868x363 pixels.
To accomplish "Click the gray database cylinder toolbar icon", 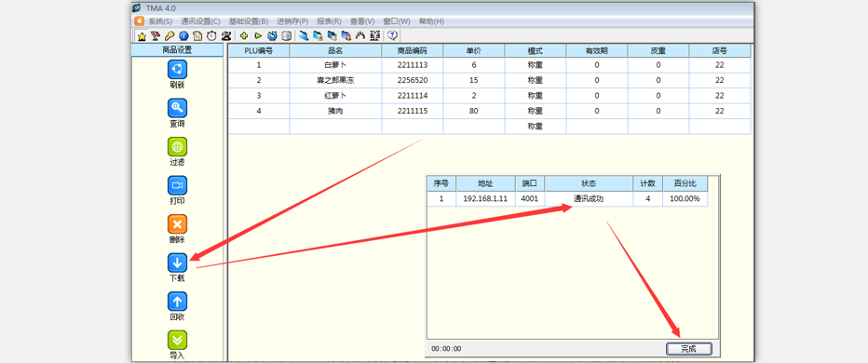I will click(x=286, y=36).
